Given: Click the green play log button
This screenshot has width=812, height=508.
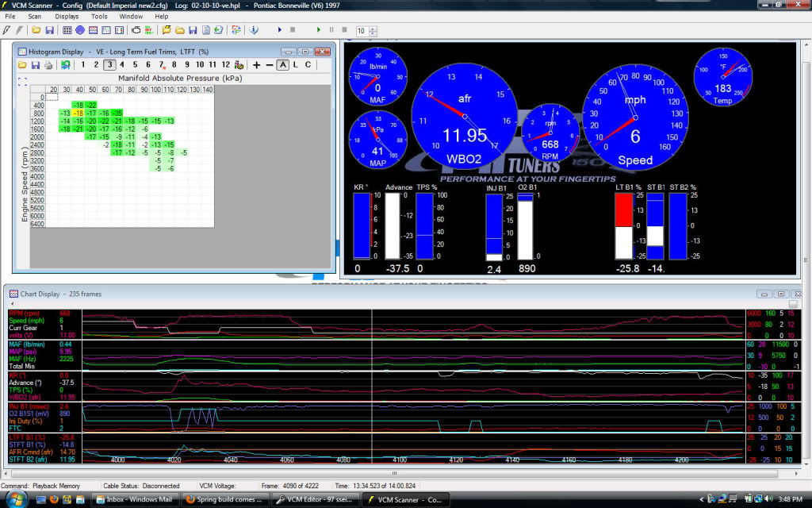Looking at the screenshot, I should [x=319, y=30].
